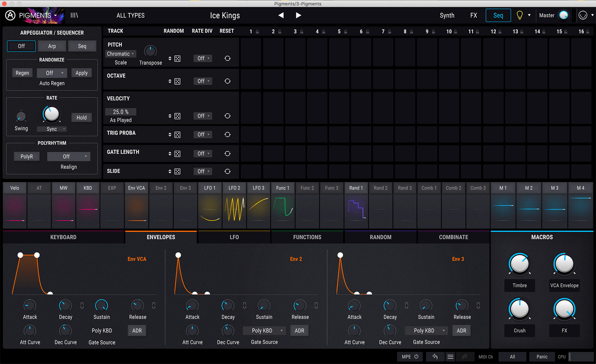This screenshot has height=364, width=596.
Task: Click the Ice Kings preset name
Action: 225,15
